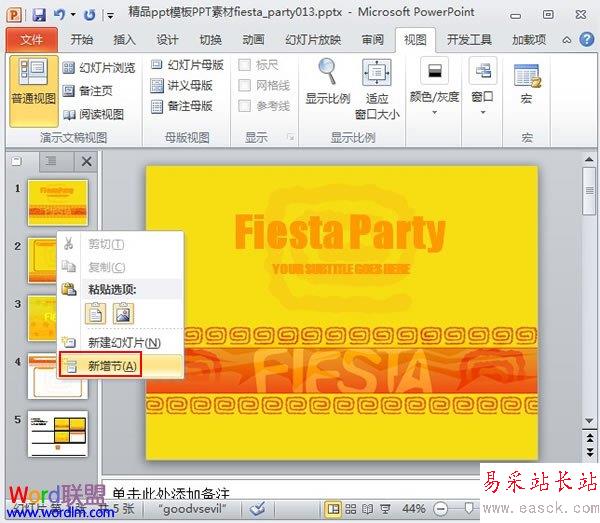This screenshot has height=523, width=600.
Task: Enable the 参考线 guides checkbox
Action: [x=245, y=106]
